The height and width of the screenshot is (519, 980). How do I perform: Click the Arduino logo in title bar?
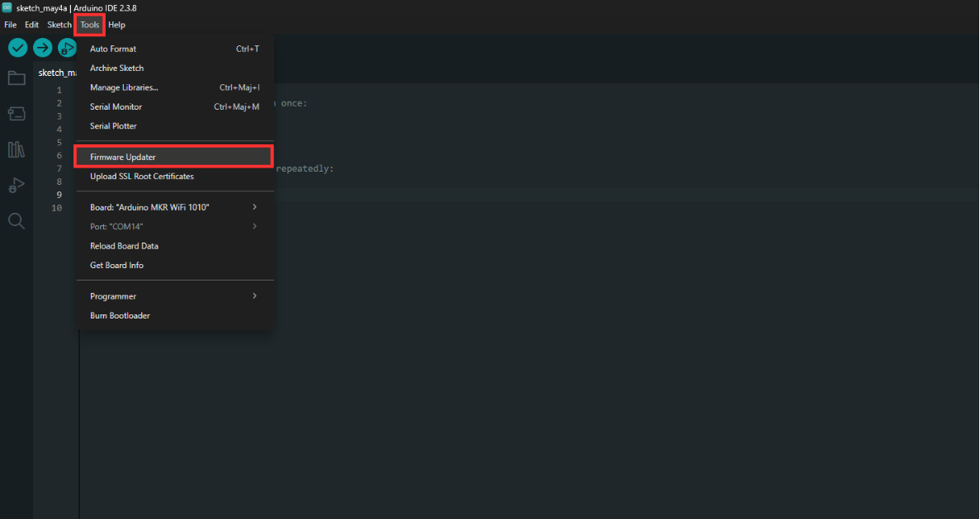coord(7,8)
